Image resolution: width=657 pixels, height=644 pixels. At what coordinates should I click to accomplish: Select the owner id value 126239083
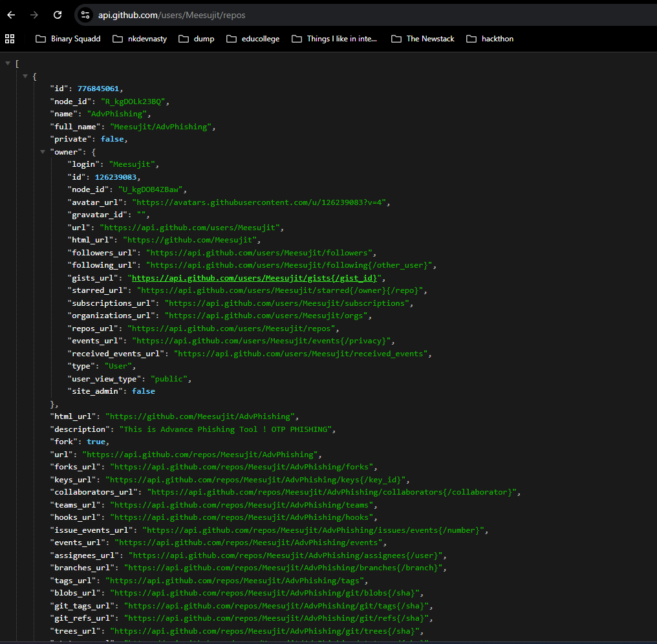(x=116, y=177)
